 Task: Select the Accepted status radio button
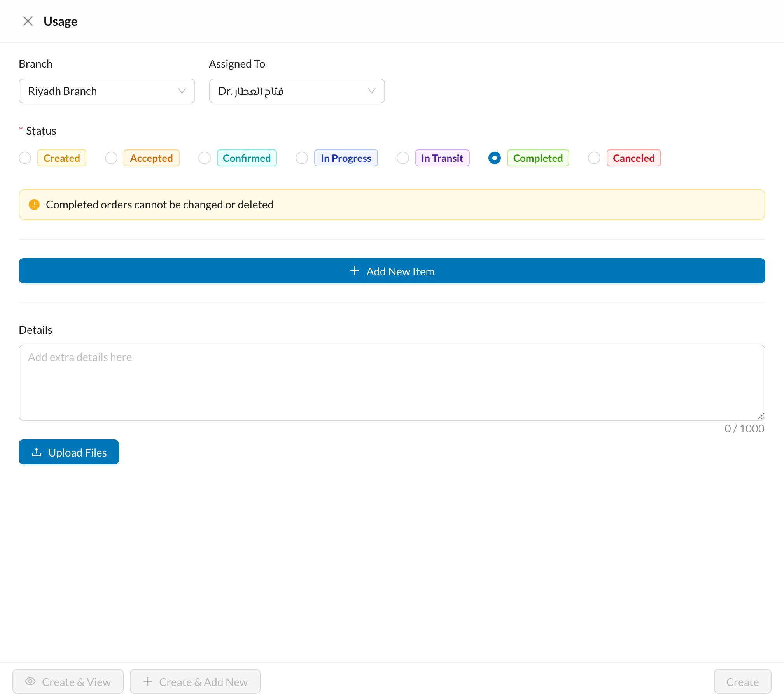(x=111, y=158)
